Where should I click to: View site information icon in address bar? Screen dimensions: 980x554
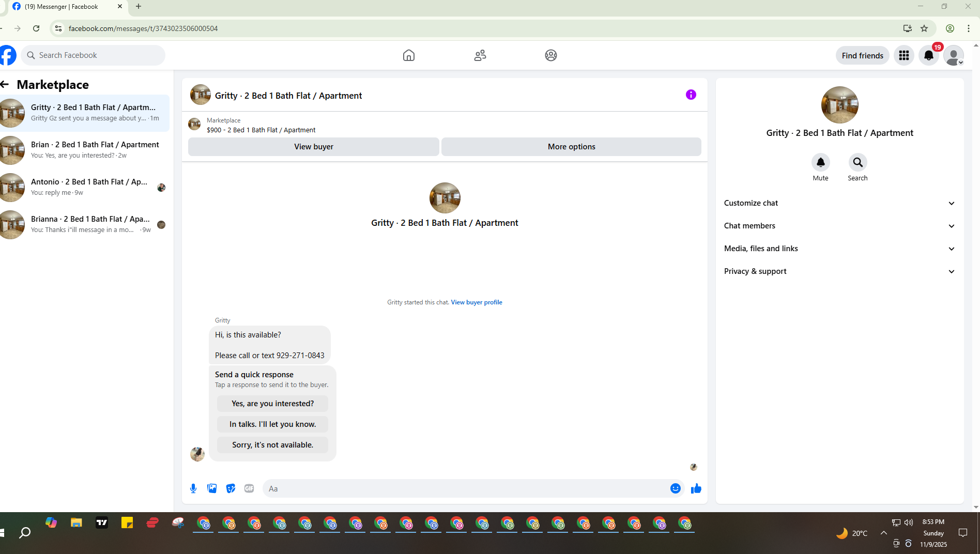coord(58,28)
